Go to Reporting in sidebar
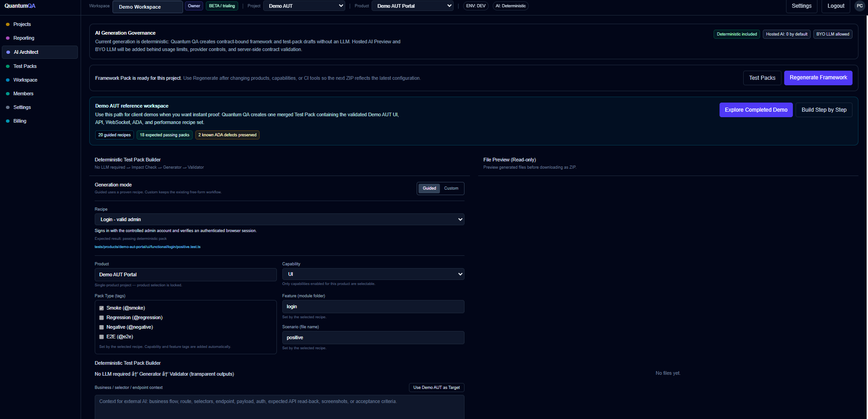 click(24, 38)
